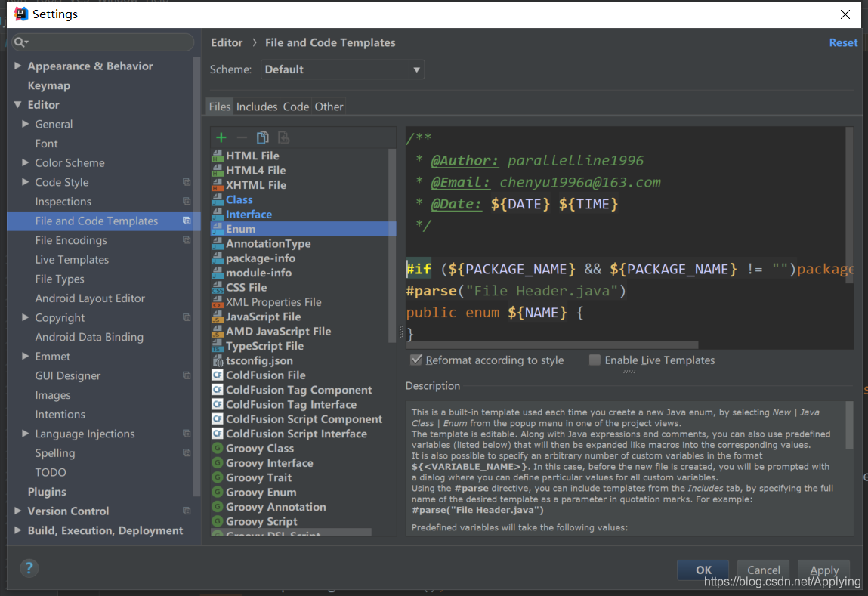Click the OK button
Viewport: 868px width, 596px height.
pos(703,570)
